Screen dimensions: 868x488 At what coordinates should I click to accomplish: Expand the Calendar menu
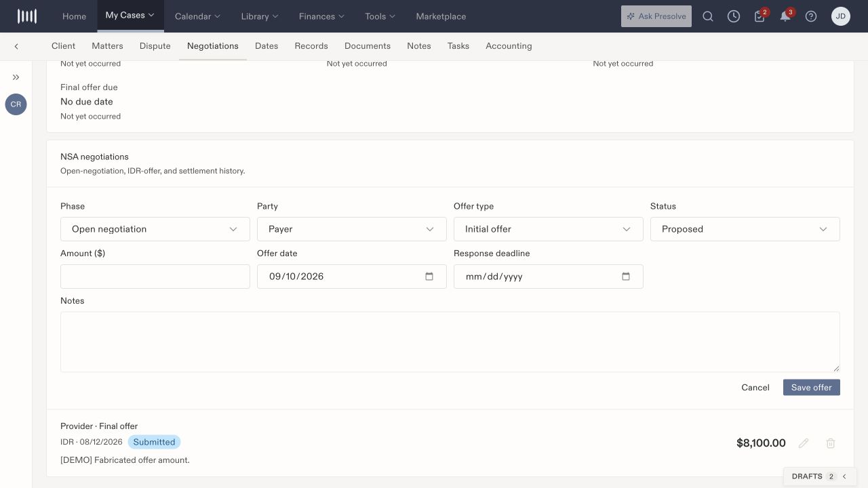[197, 16]
